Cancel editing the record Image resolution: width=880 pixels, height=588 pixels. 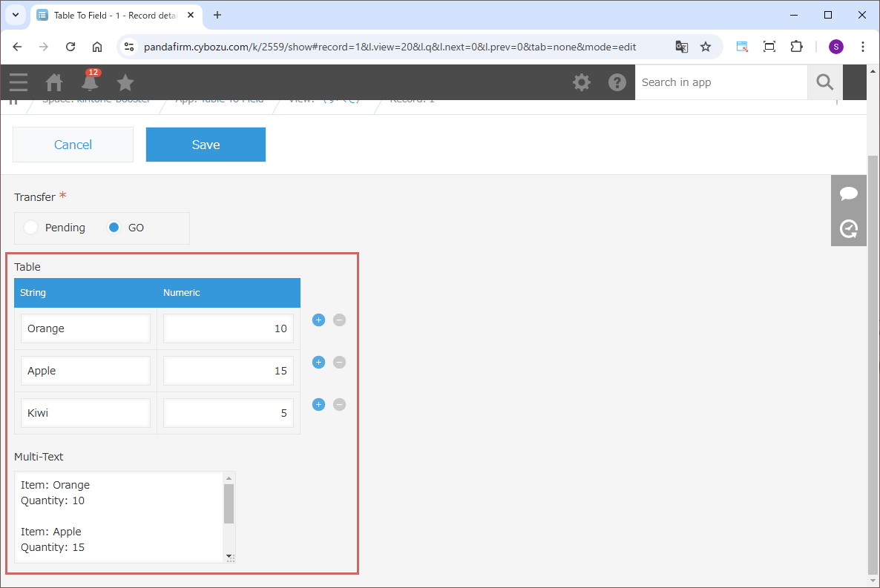coord(73,145)
